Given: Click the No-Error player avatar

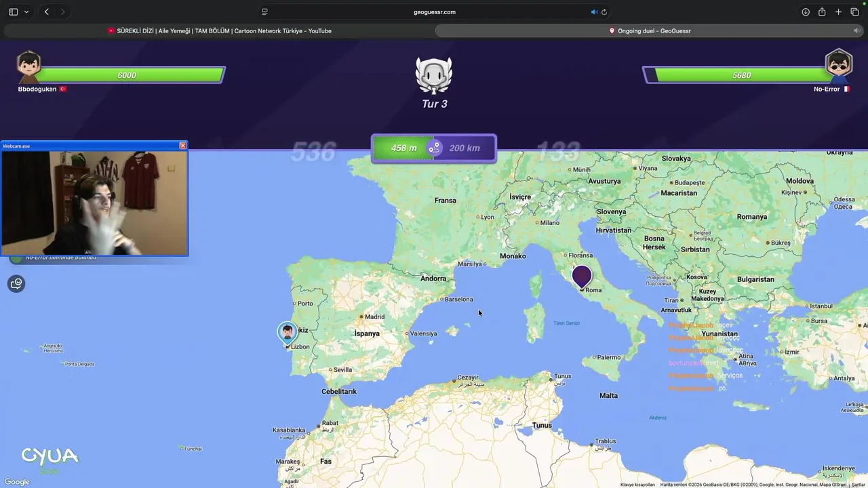Looking at the screenshot, I should tap(839, 66).
